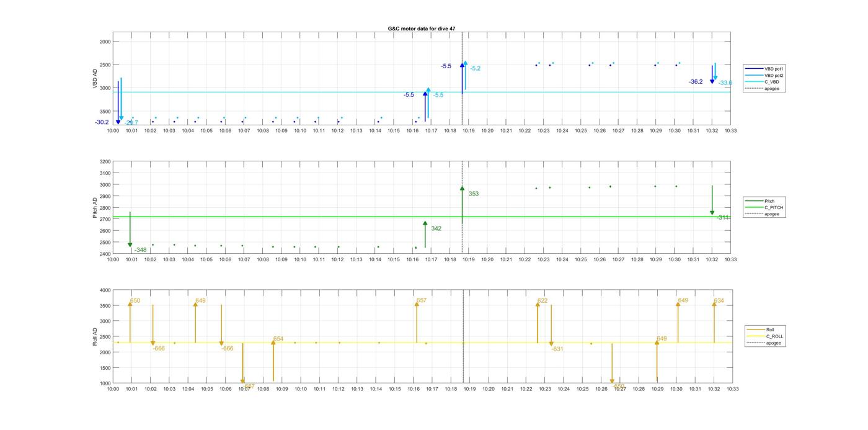Click the 'VBD AD' y-axis label
Image resolution: width=868 pixels, height=430 pixels.
click(95, 78)
